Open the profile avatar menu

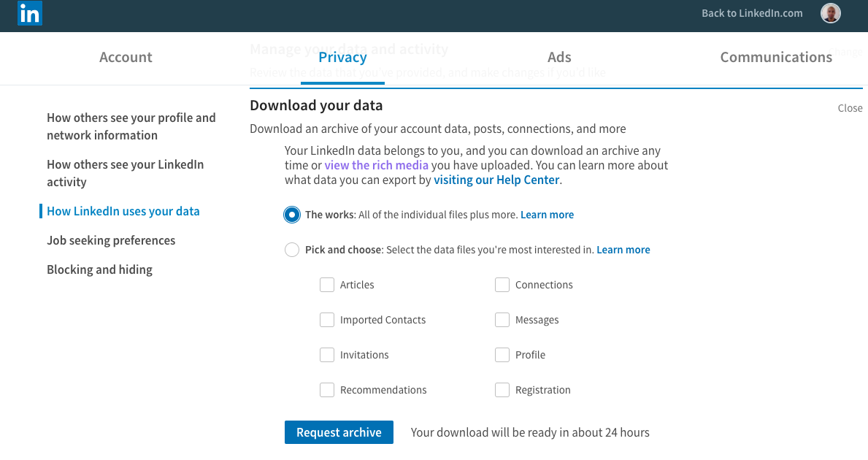[x=830, y=13]
